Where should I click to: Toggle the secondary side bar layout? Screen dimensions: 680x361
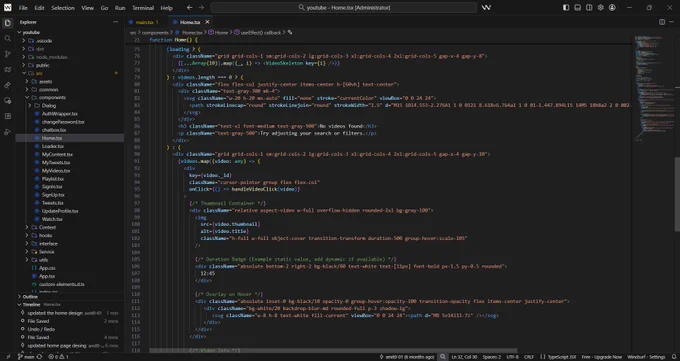tap(589, 7)
